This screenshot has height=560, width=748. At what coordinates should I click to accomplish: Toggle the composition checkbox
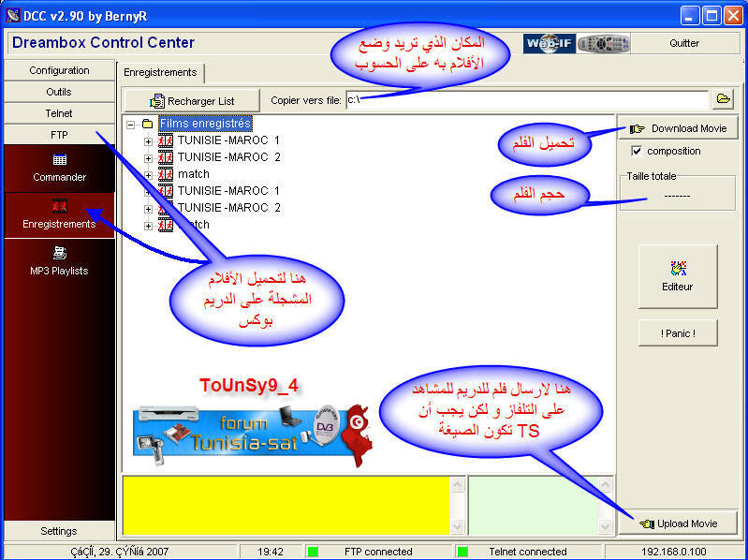tap(637, 151)
